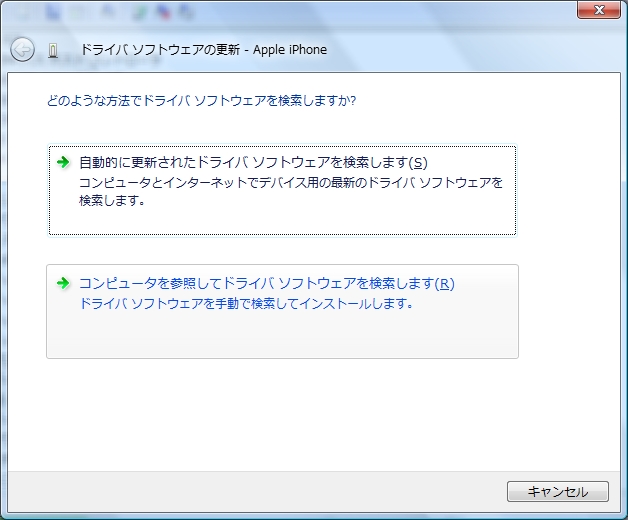Screen dimensions: 628x520
Task: Click the description starting コンピュータとインターネットでデバイス用
Action: 291,191
